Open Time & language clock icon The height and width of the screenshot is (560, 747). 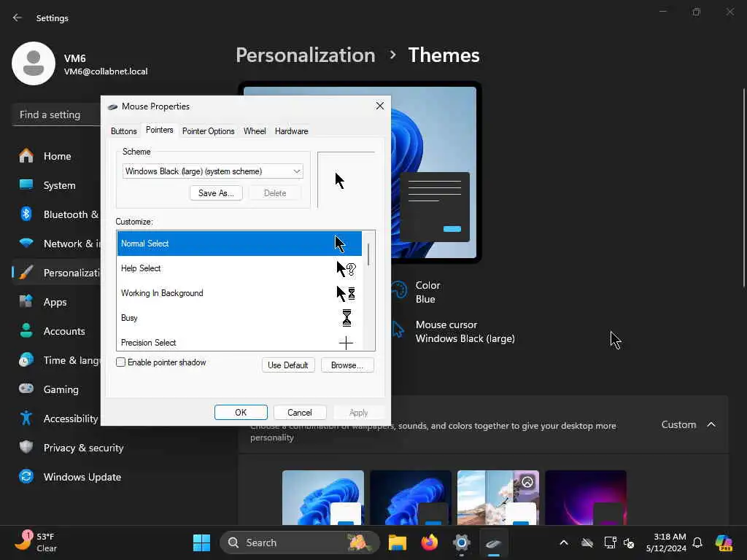point(26,359)
